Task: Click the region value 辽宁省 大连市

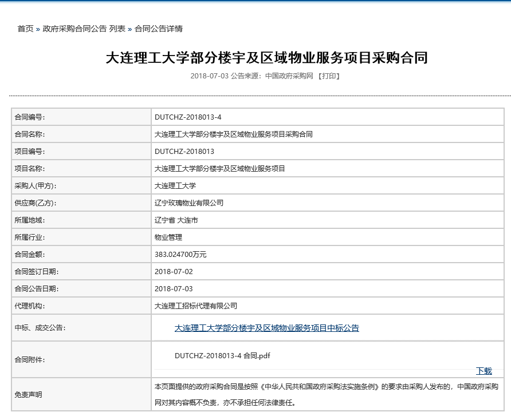Action: (x=176, y=220)
